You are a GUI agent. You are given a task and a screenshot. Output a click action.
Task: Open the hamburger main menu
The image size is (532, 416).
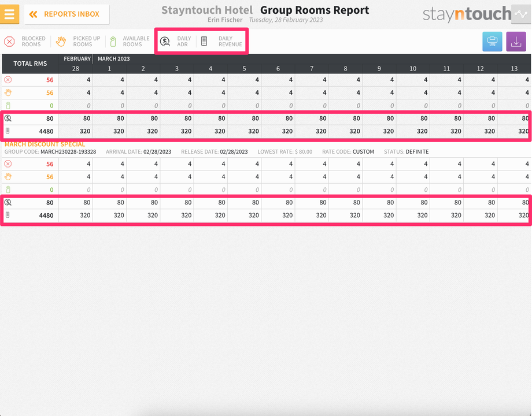(x=9, y=14)
